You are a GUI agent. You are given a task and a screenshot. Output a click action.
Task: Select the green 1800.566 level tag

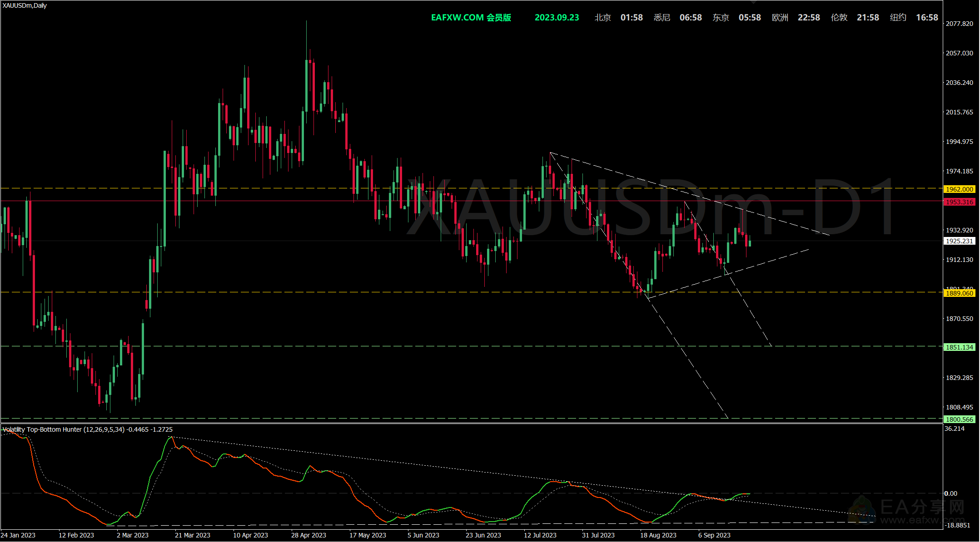pyautogui.click(x=960, y=419)
